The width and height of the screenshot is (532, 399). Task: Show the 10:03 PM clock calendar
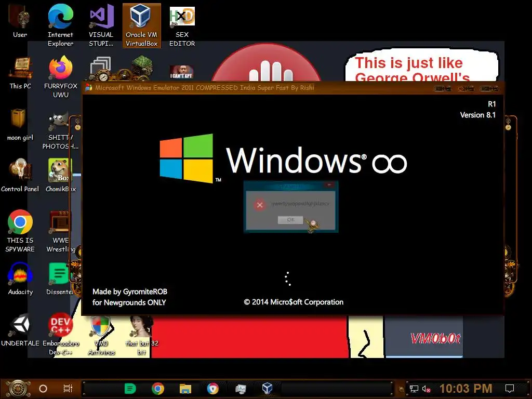[x=466, y=389]
